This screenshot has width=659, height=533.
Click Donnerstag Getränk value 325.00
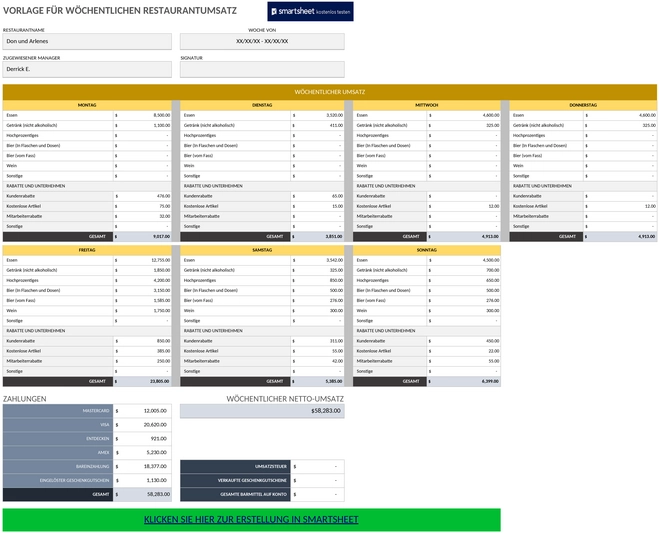tap(620, 125)
